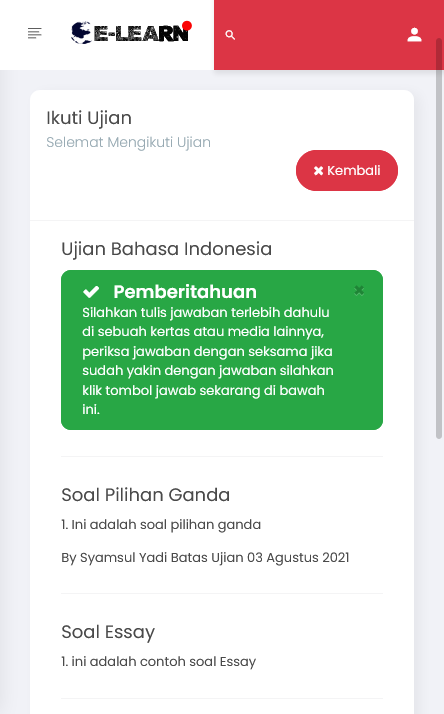444x714 pixels.
Task: Open the user profile icon
Action: tap(414, 35)
